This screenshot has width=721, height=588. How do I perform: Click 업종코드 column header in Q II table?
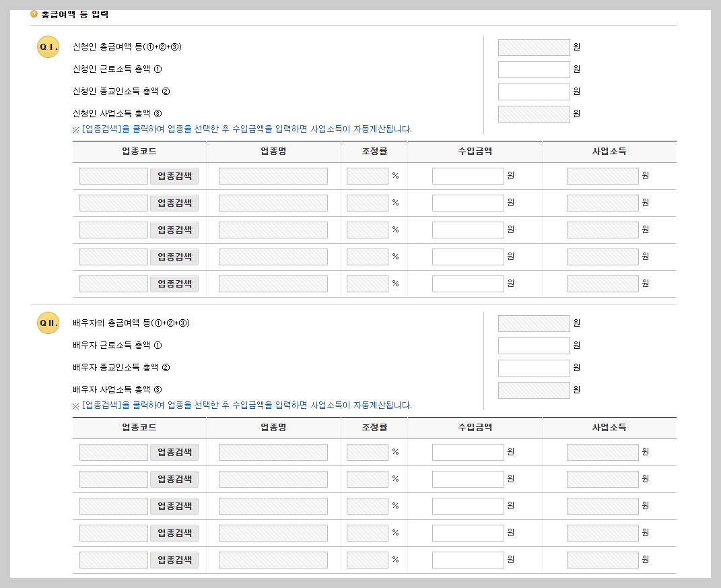tap(139, 428)
